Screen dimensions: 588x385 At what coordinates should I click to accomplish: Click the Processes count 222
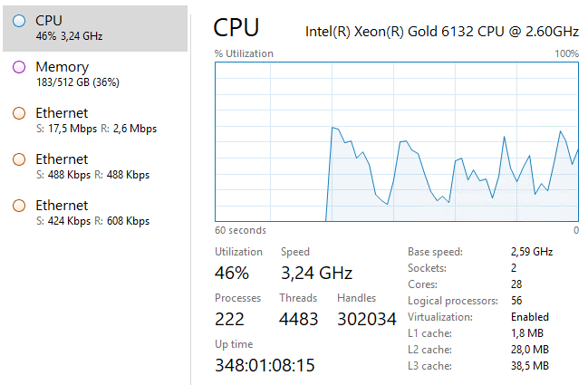tap(229, 319)
